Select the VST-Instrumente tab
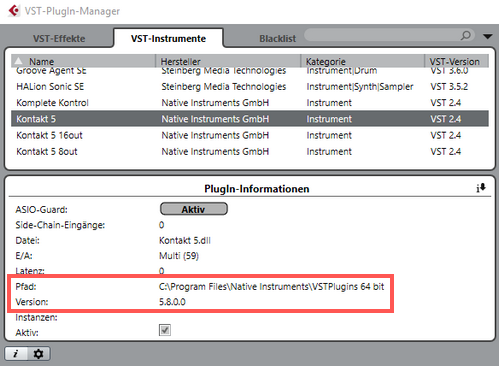 pos(168,39)
